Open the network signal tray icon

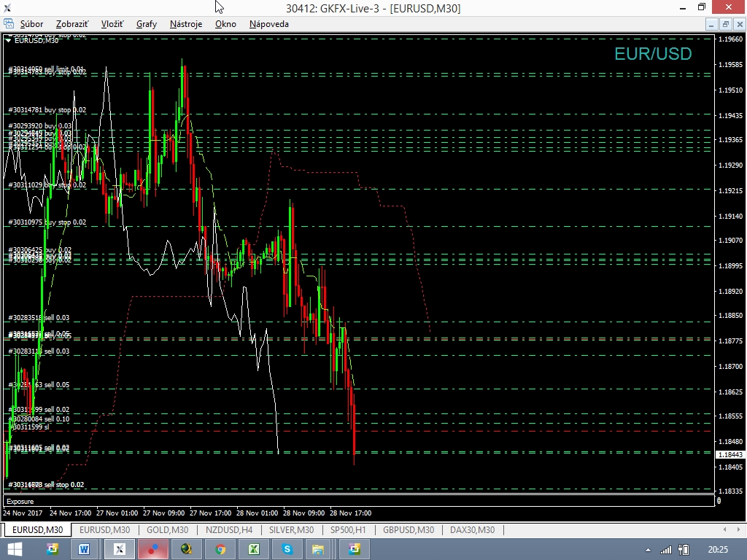coord(666,550)
